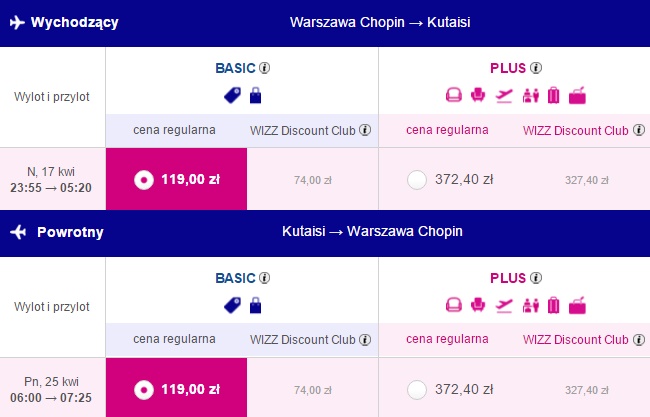The height and width of the screenshot is (417, 650).
Task: Select outbound BASIC 119,00 zł radio button
Action: (x=144, y=180)
